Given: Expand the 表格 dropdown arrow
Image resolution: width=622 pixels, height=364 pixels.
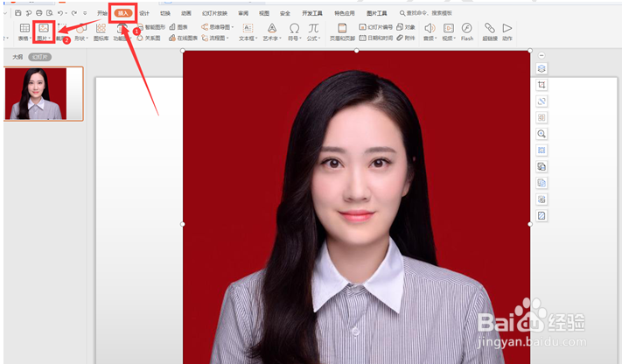Looking at the screenshot, I should 31,38.
